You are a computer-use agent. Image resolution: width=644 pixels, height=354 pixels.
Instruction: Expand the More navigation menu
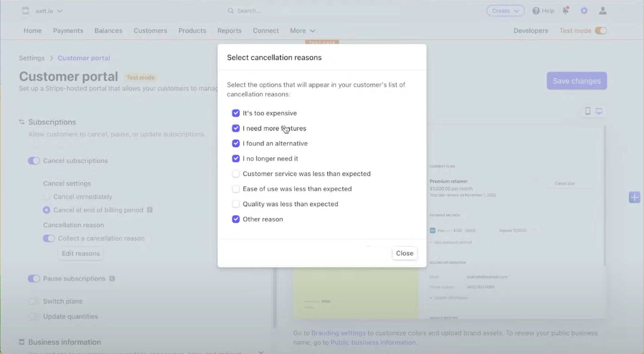(x=302, y=31)
